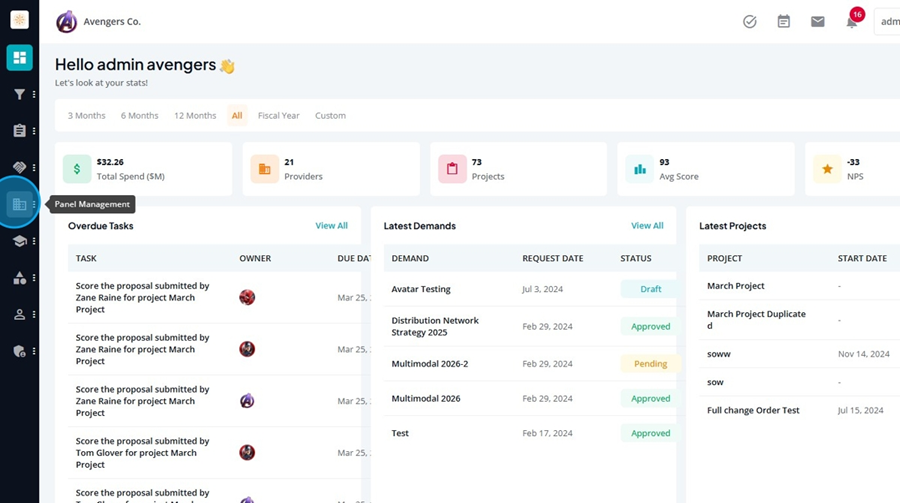
Task: Select the All time range tab
Action: tap(237, 115)
